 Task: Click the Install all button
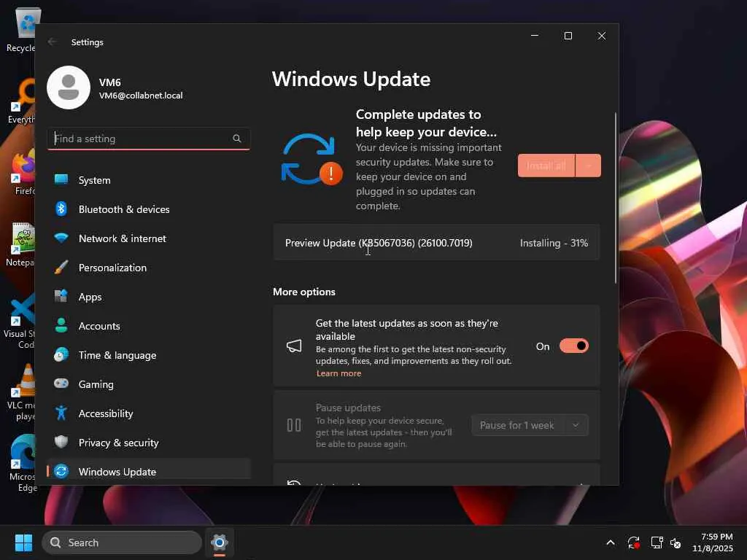tap(546, 166)
